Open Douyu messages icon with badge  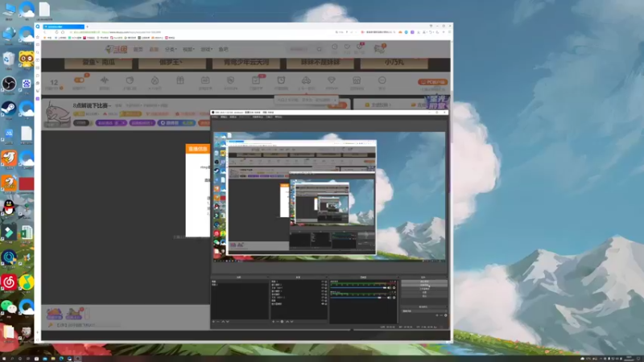coord(360,47)
